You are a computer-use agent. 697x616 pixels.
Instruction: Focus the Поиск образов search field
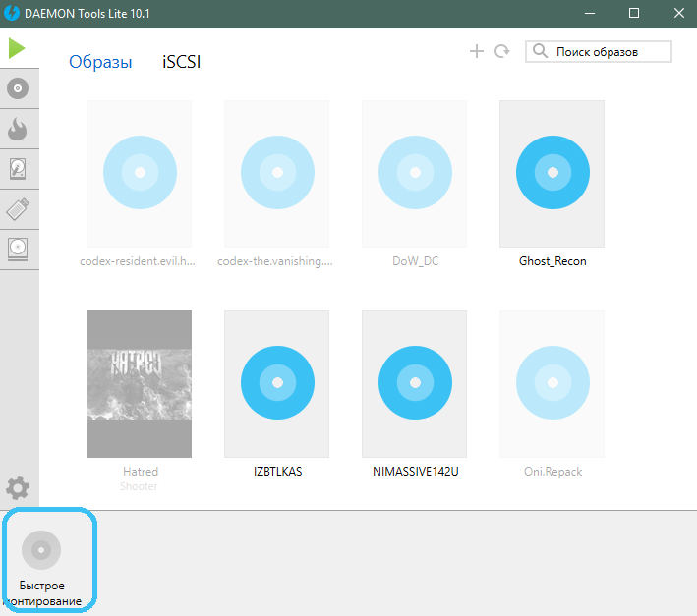tap(599, 51)
